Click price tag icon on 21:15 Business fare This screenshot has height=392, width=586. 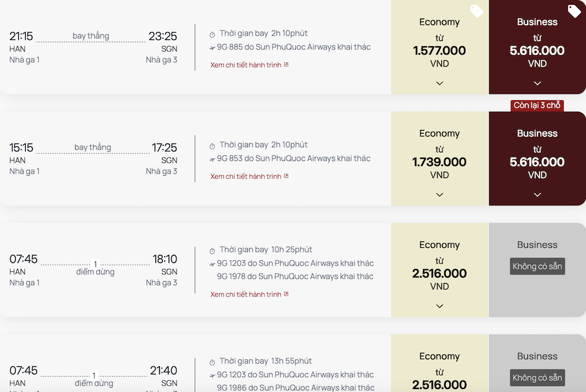[x=574, y=11]
